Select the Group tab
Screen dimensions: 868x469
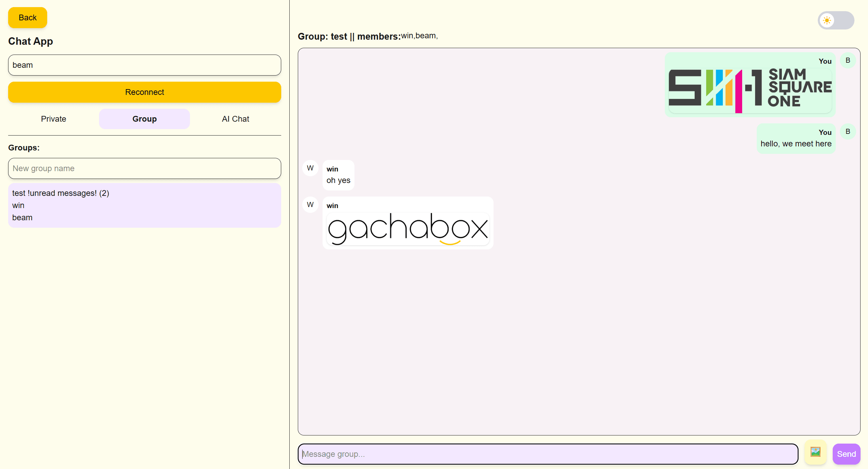(144, 119)
